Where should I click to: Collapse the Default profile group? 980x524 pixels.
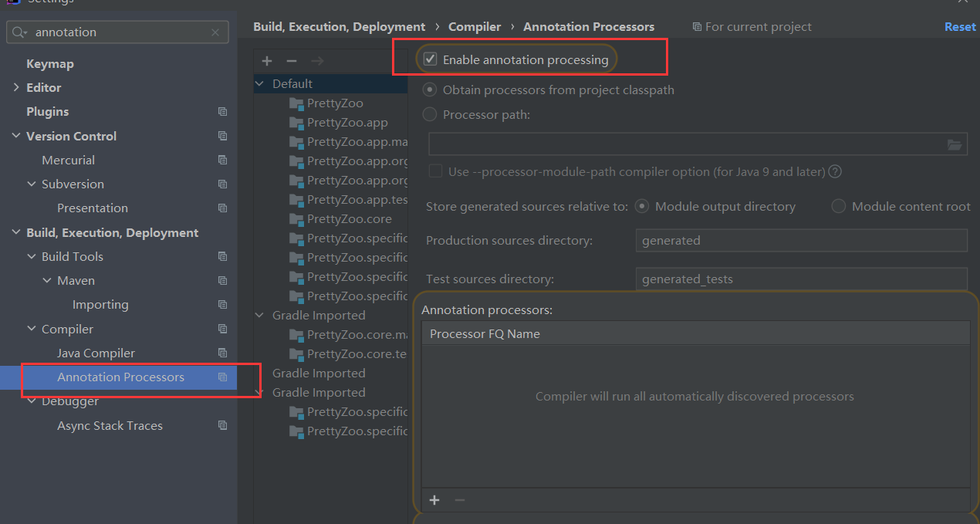pos(260,84)
